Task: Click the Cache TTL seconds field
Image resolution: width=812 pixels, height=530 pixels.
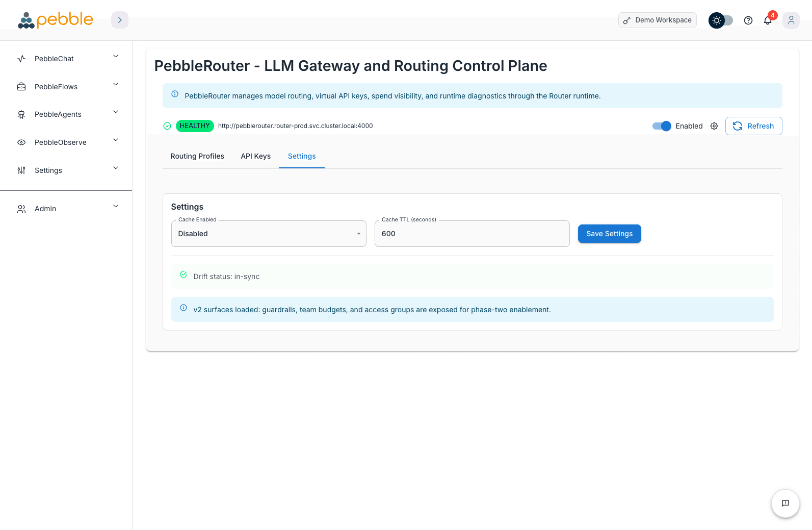Action: [472, 234]
